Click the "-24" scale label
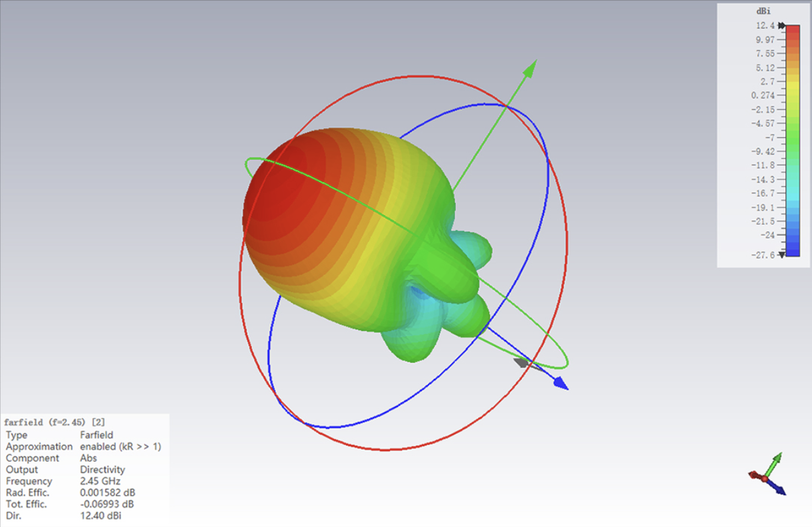This screenshot has height=527, width=812. point(767,235)
